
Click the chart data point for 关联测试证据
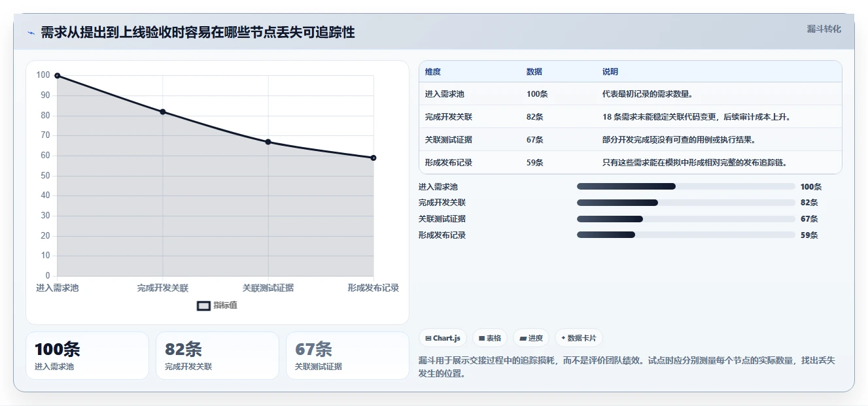(x=268, y=142)
